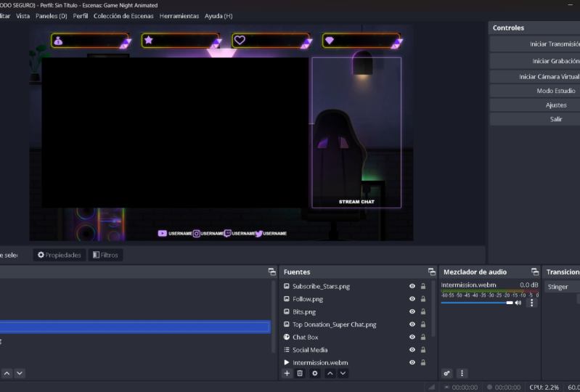The image size is (580, 392).
Task: Open audio mixer menu dots at bottom
Action: tap(462, 373)
